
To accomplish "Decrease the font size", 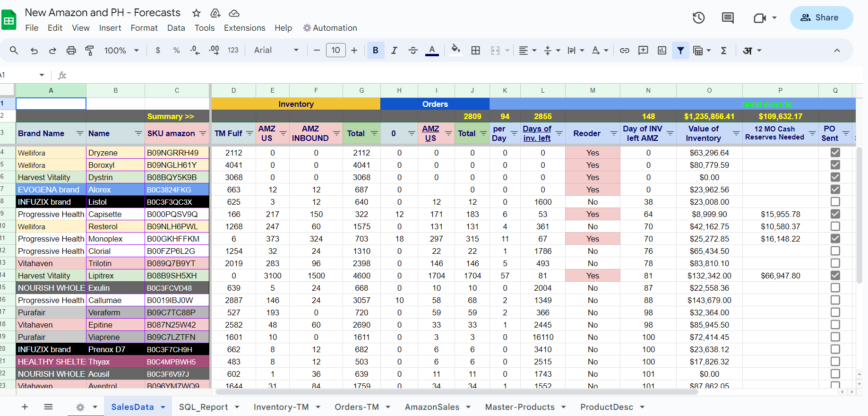I will click(x=317, y=50).
